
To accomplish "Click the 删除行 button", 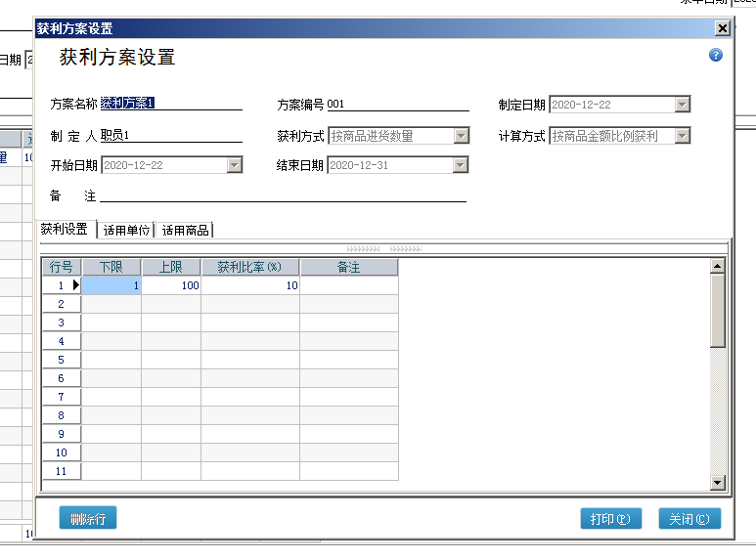I will pyautogui.click(x=88, y=519).
